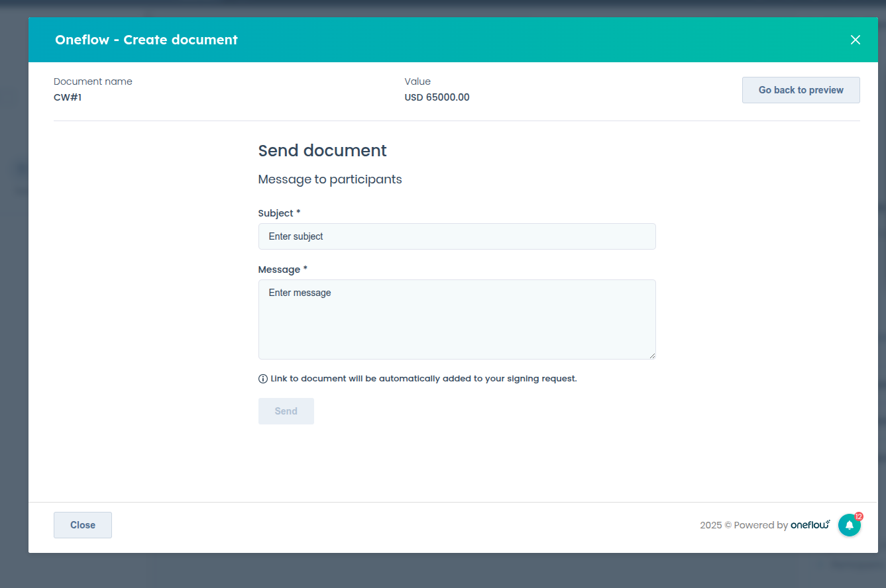Click the oneflow logo in footer

coord(810,525)
